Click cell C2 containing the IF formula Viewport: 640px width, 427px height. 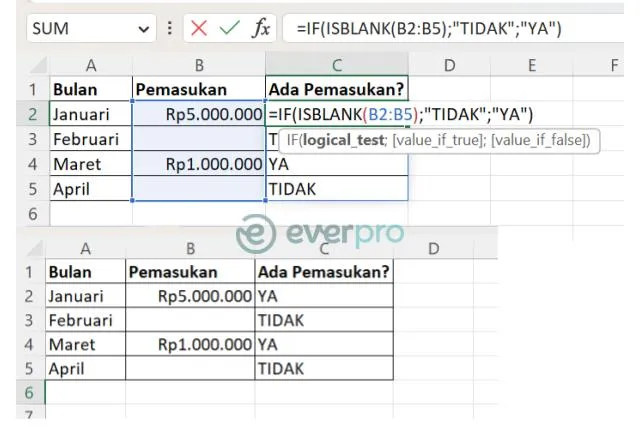coord(337,114)
